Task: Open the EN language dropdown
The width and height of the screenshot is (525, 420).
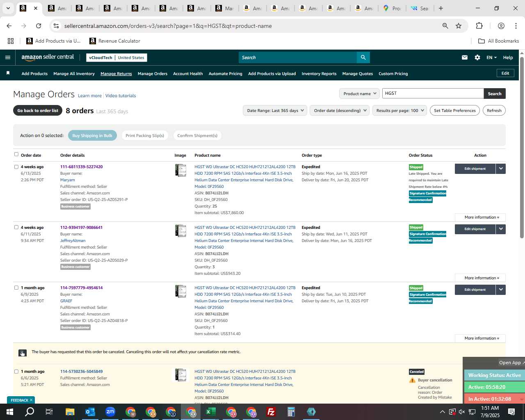Action: tap(491, 57)
